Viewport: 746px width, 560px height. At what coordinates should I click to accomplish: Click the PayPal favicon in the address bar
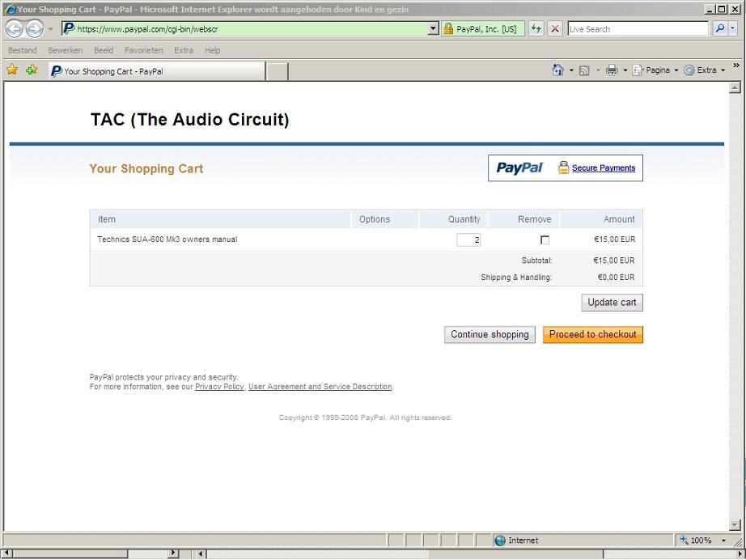[69, 28]
